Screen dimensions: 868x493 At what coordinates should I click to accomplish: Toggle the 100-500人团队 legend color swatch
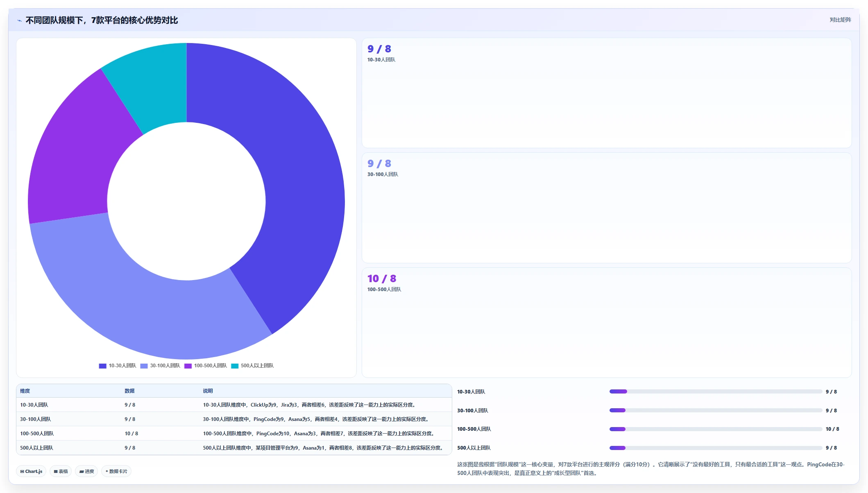[188, 366]
